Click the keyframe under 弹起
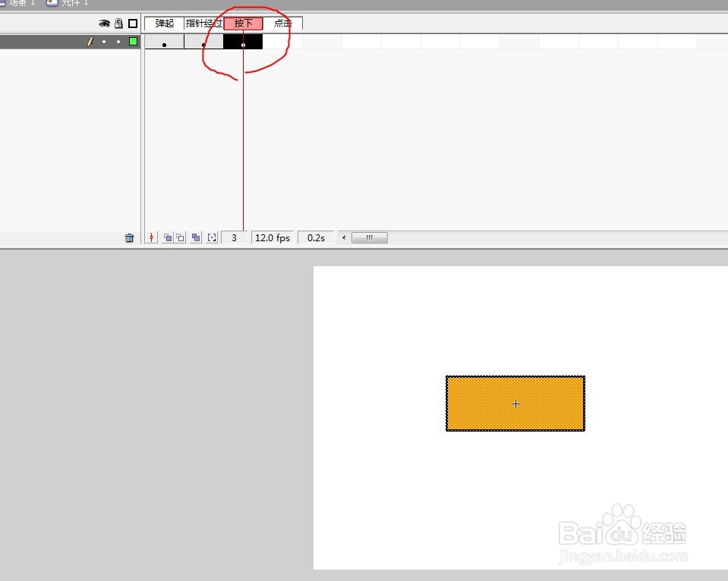 pyautogui.click(x=165, y=42)
